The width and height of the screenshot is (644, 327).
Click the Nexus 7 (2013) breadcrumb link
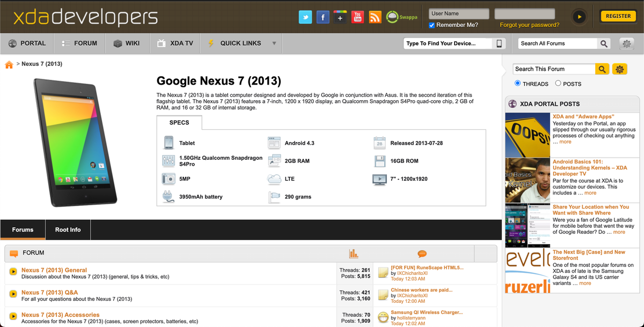42,64
